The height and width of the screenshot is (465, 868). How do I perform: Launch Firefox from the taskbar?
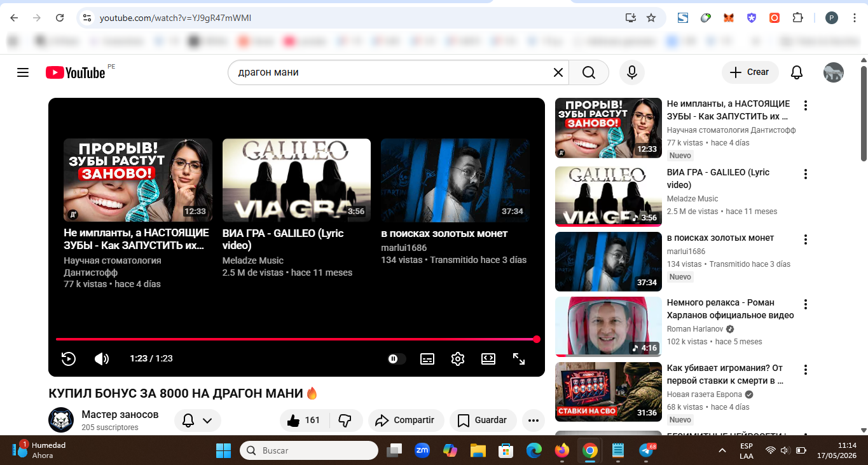[562, 450]
